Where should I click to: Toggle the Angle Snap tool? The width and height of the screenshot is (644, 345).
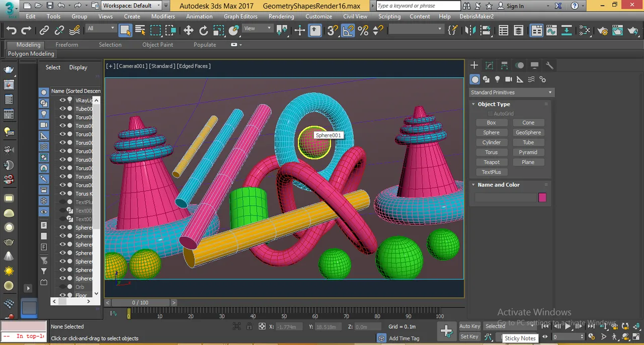click(348, 31)
